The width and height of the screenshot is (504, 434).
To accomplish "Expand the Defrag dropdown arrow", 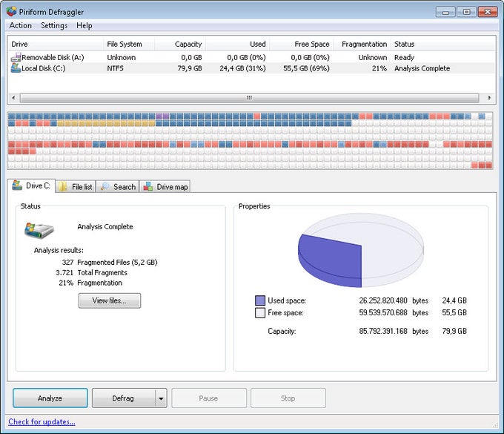I will pyautogui.click(x=161, y=398).
